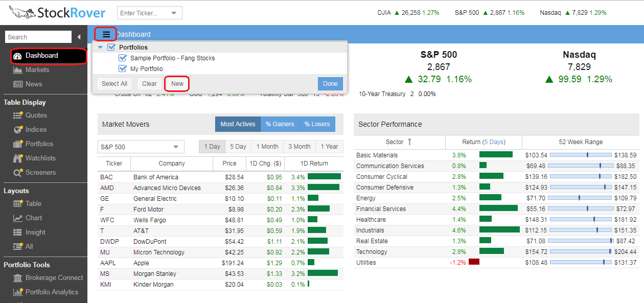This screenshot has height=303, width=644.
Task: Open the S&P 500 market movers dropdown
Action: [x=176, y=147]
